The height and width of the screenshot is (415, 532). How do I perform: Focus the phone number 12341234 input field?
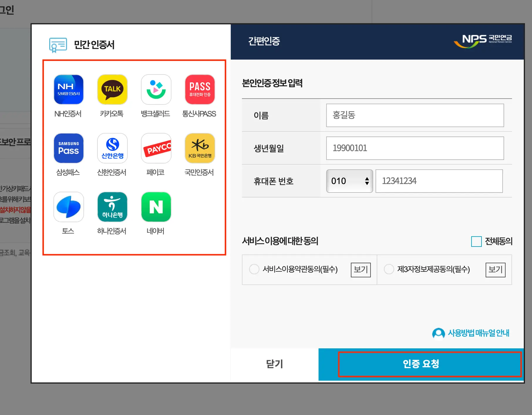point(439,181)
